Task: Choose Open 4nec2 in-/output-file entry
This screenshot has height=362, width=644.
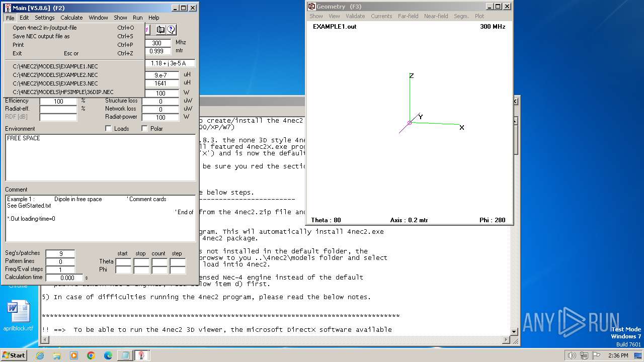Action: (x=74, y=28)
